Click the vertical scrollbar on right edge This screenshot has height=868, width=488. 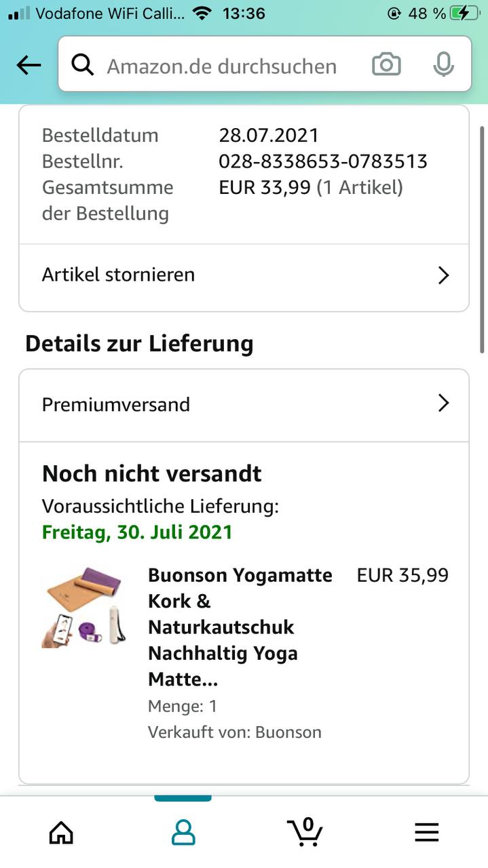pos(482,237)
